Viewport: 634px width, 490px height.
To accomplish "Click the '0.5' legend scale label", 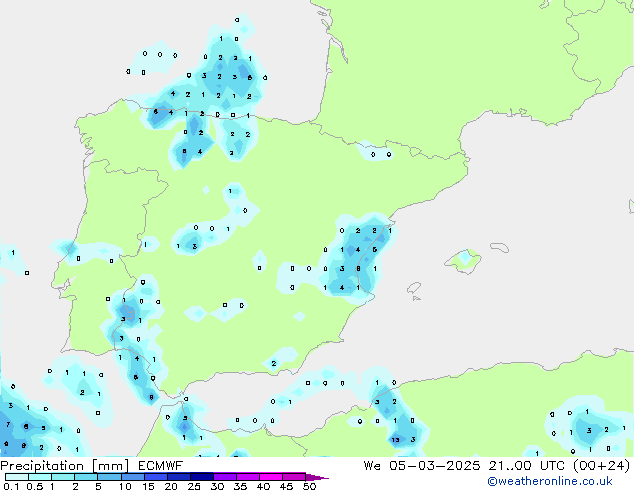I will click(x=35, y=486).
